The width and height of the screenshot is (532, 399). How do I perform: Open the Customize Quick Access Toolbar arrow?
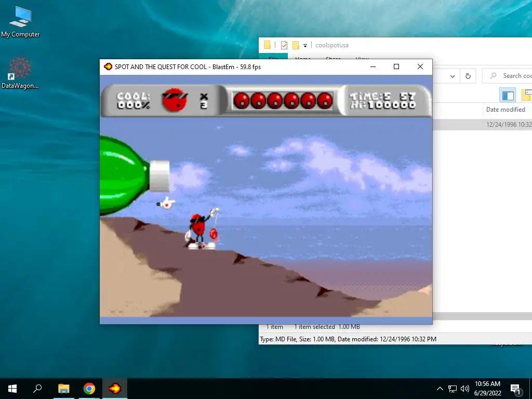click(x=305, y=46)
